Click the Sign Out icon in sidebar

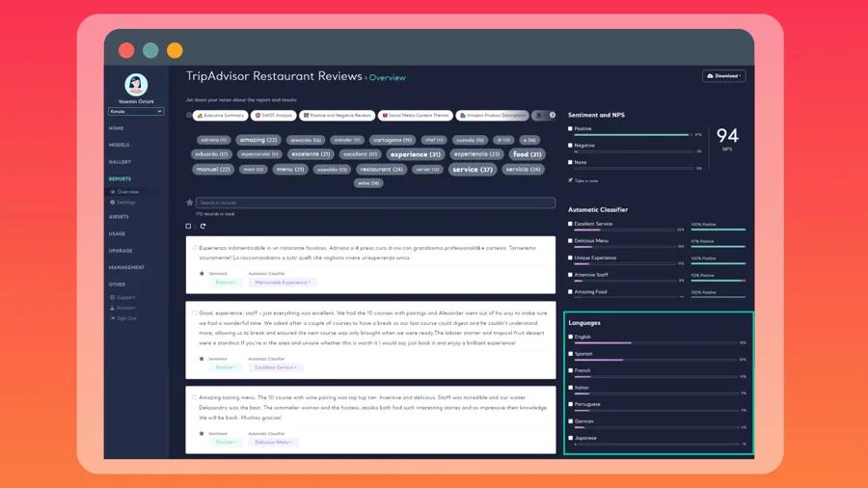113,318
